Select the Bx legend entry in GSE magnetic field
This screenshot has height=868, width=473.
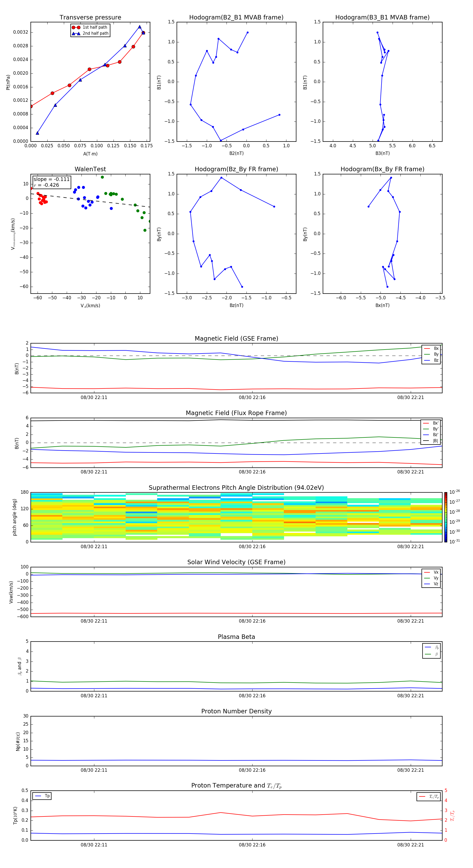pyautogui.click(x=431, y=349)
